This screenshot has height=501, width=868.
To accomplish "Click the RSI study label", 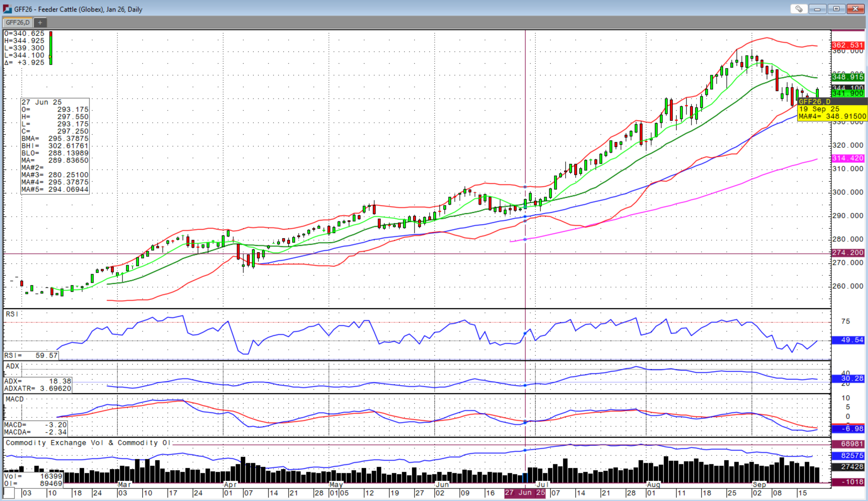I will pyautogui.click(x=12, y=314).
